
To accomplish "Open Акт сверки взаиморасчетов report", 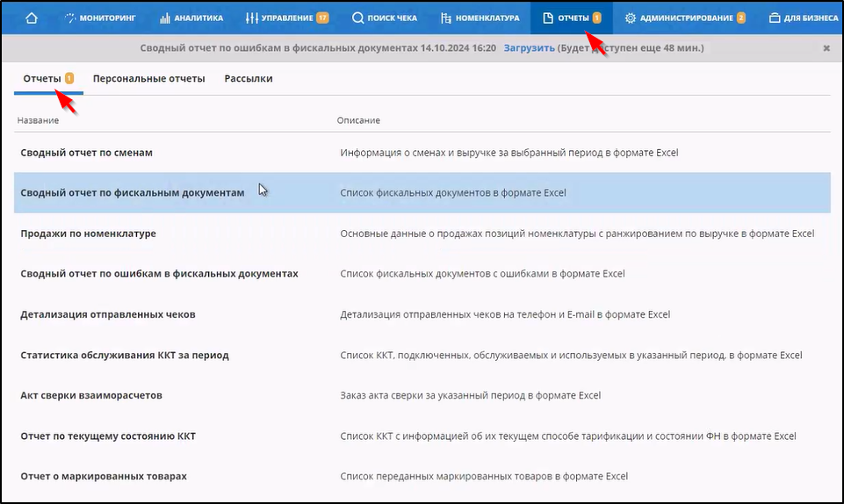I will point(91,395).
